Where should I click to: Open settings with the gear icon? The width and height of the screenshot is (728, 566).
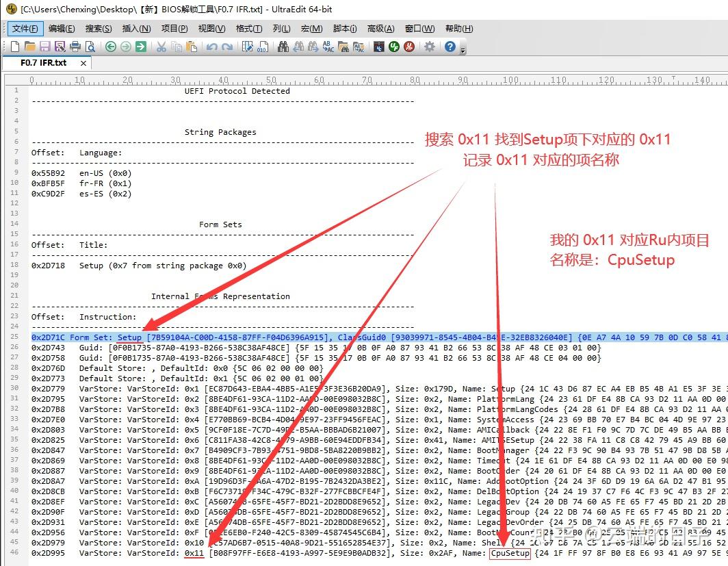(430, 47)
